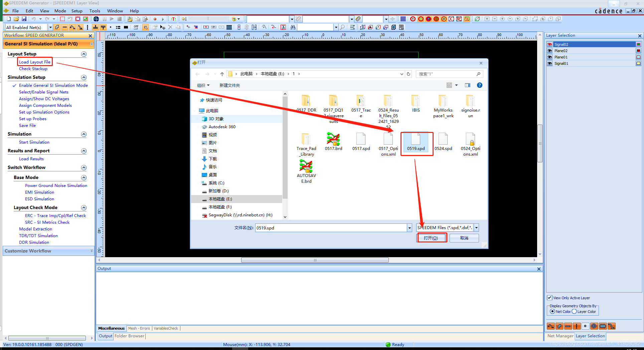
Task: Click the arrow select pointer tool
Action: (x=146, y=27)
